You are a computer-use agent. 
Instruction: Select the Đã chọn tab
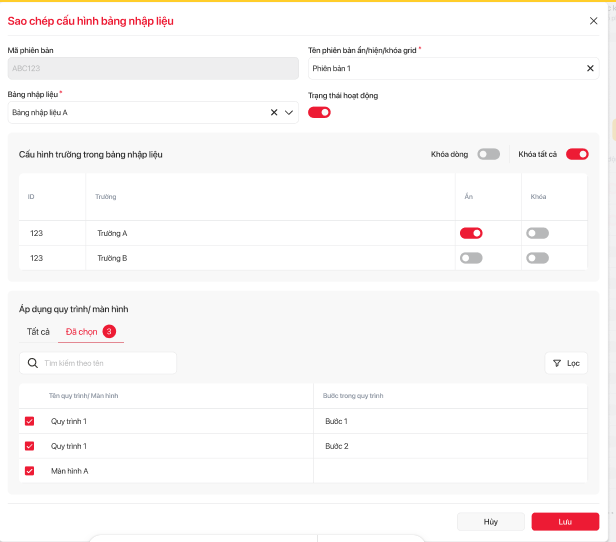(x=82, y=331)
